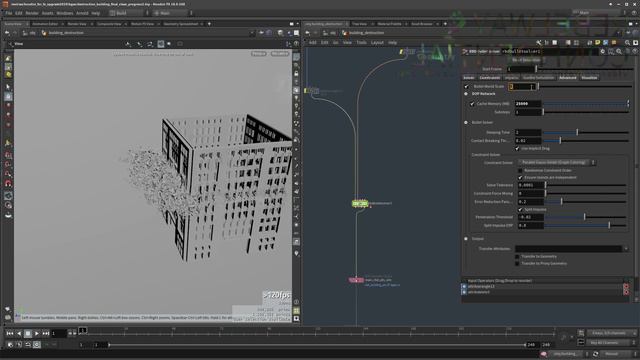Open the Layout menu in network editor

pos(377,42)
